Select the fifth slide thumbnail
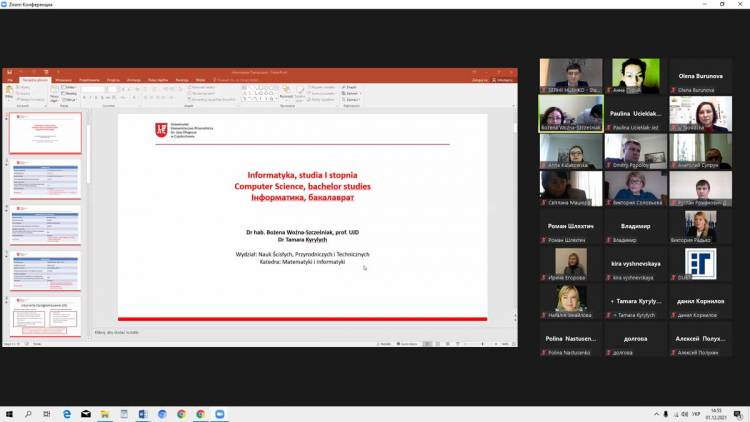This screenshot has height=422, width=750. [46, 317]
